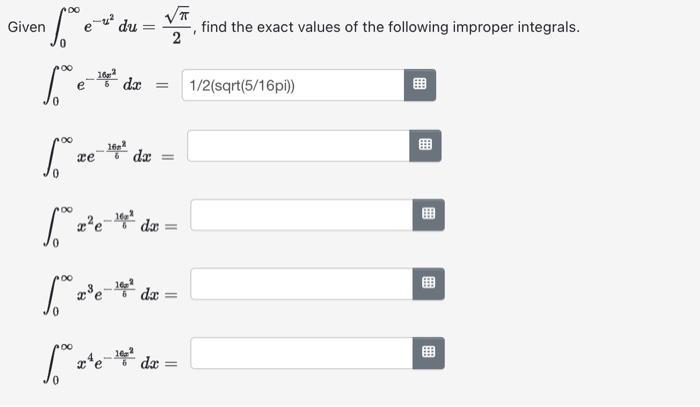Open equation editor for the first answer
This screenshot has height=407, width=700.
point(421,87)
